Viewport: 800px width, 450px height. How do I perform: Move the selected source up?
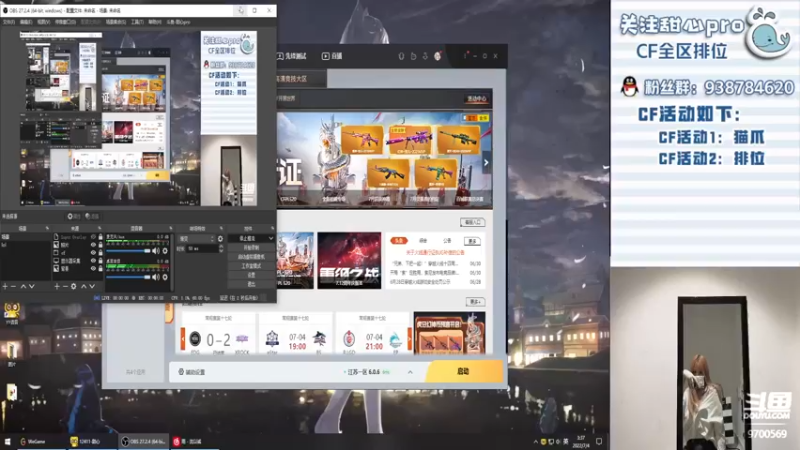(84, 287)
